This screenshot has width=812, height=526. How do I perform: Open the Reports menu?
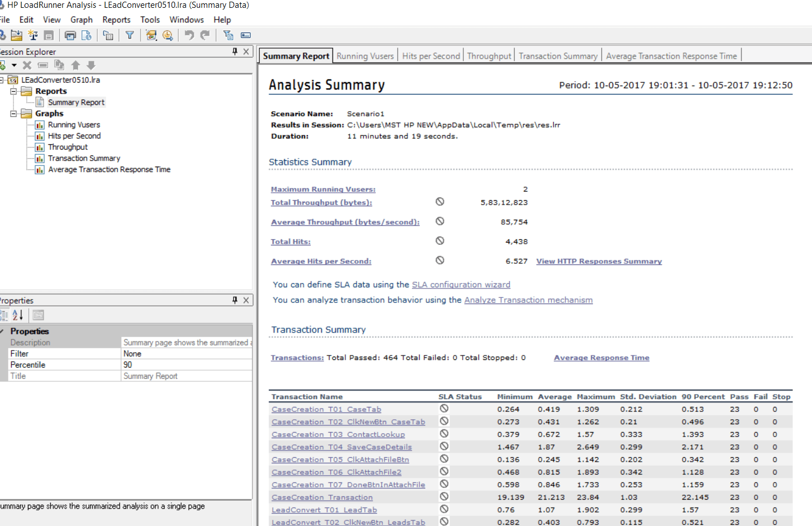tap(116, 20)
